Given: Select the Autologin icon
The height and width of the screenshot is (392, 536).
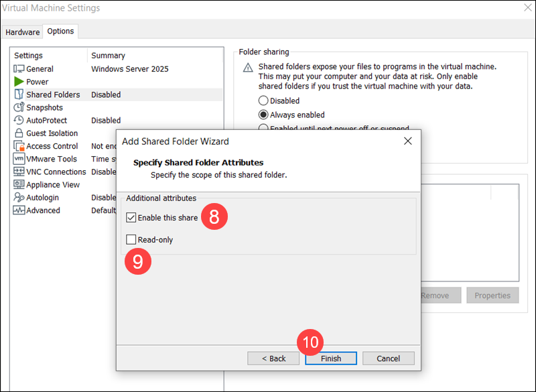Looking at the screenshot, I should click(x=19, y=198).
